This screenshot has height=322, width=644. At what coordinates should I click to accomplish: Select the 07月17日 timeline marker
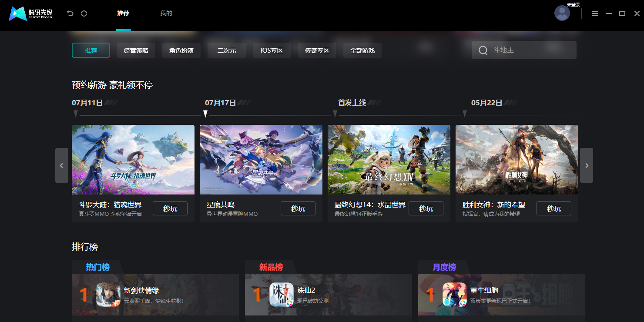(x=205, y=114)
